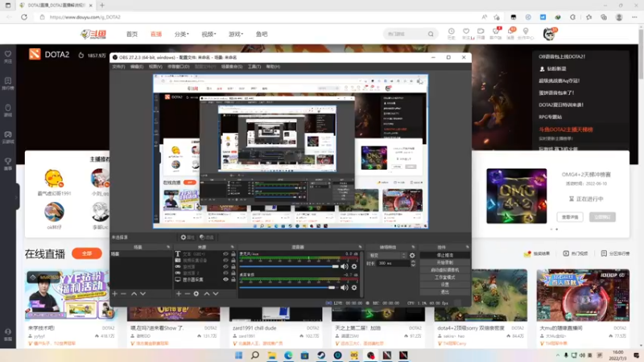Screen dimensions: 644x362
Task: Remove selected source with the Sources minus icon
Action: tap(188, 294)
